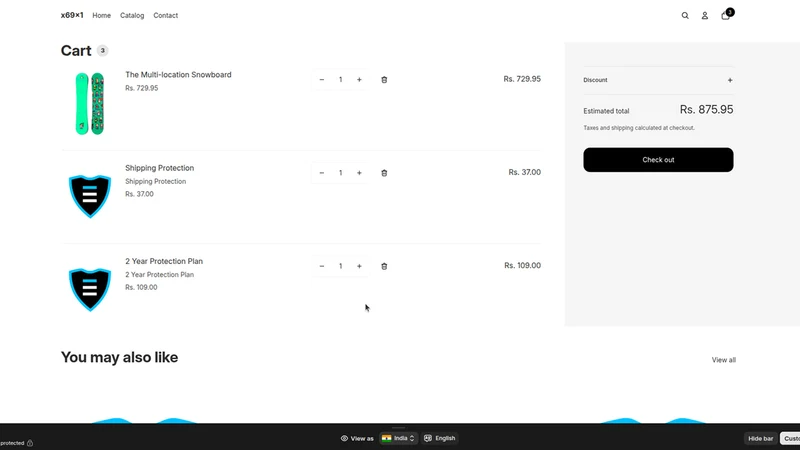This screenshot has height=450, width=800.
Task: Click the Estimated total Rs. 875.95
Action: tap(706, 110)
